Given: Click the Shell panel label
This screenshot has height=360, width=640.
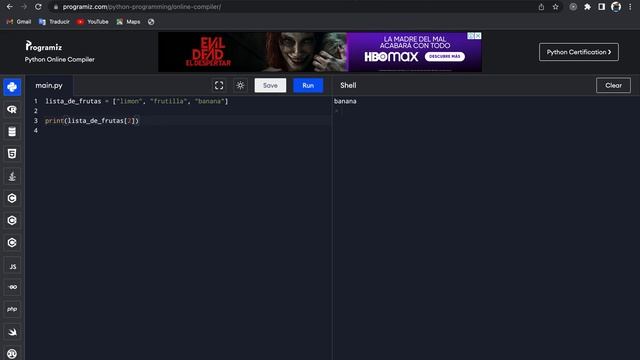Looking at the screenshot, I should 348,85.
